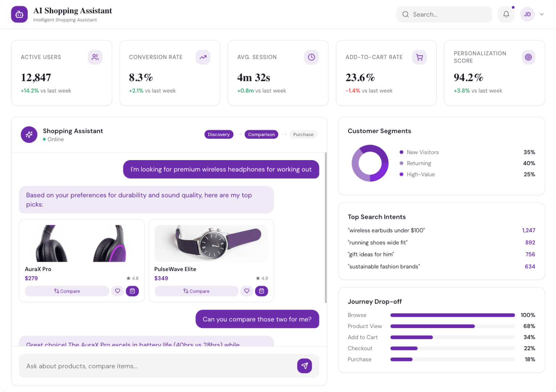The height and width of the screenshot is (392, 556).
Task: Select the Comparison stage tab
Action: tap(261, 134)
